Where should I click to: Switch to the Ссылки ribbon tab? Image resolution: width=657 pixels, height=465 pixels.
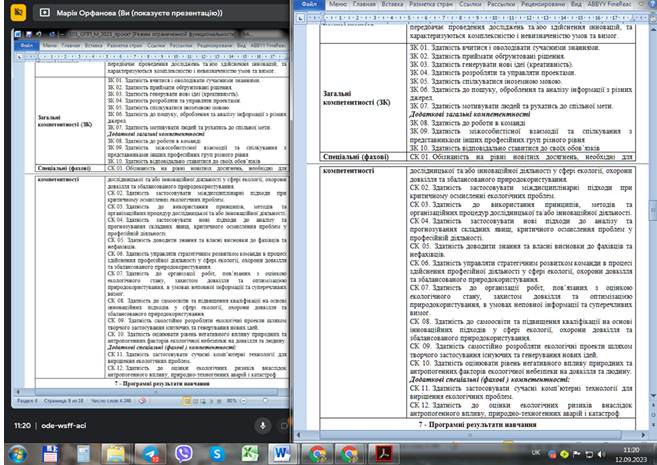[471, 5]
